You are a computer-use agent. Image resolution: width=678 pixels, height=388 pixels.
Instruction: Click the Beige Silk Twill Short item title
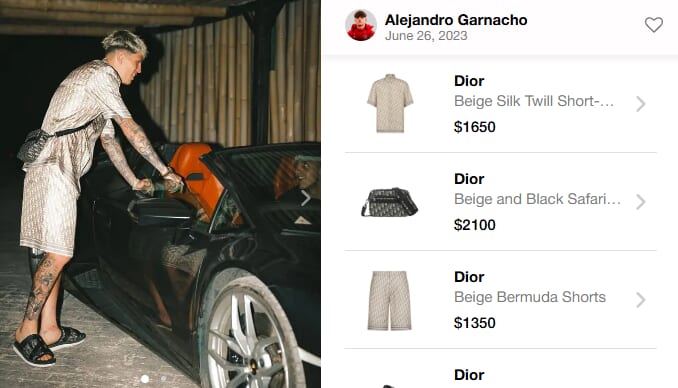534,101
